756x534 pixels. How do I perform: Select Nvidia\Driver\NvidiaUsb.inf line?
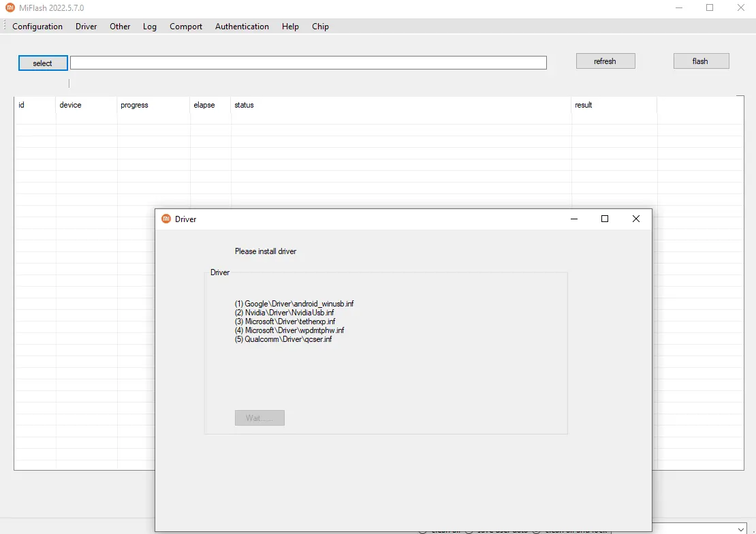[x=285, y=313]
